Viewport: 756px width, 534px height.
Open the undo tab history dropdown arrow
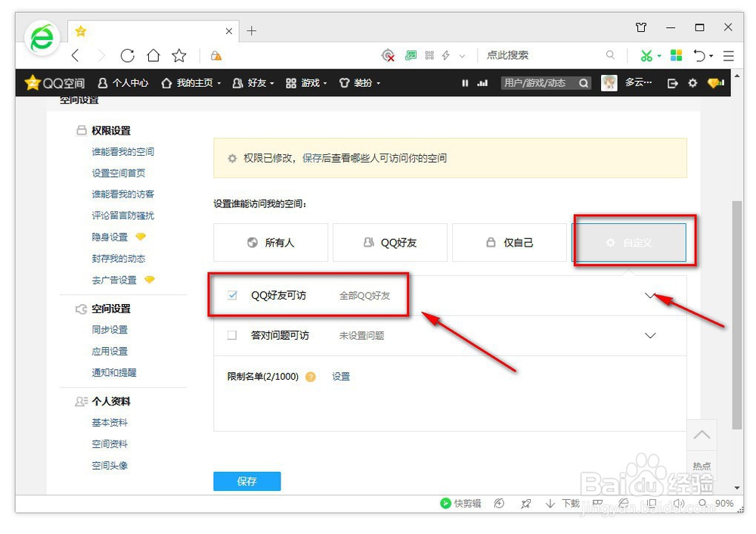coord(711,57)
